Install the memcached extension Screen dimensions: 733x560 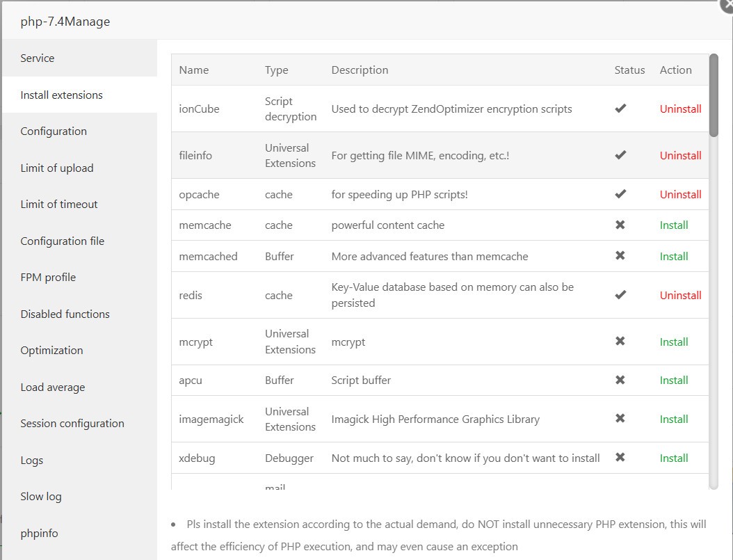pos(674,257)
